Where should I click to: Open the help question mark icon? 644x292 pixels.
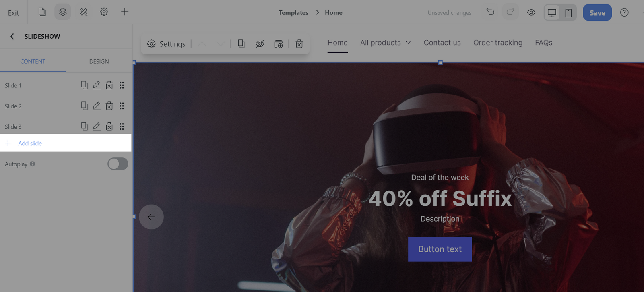(x=624, y=12)
